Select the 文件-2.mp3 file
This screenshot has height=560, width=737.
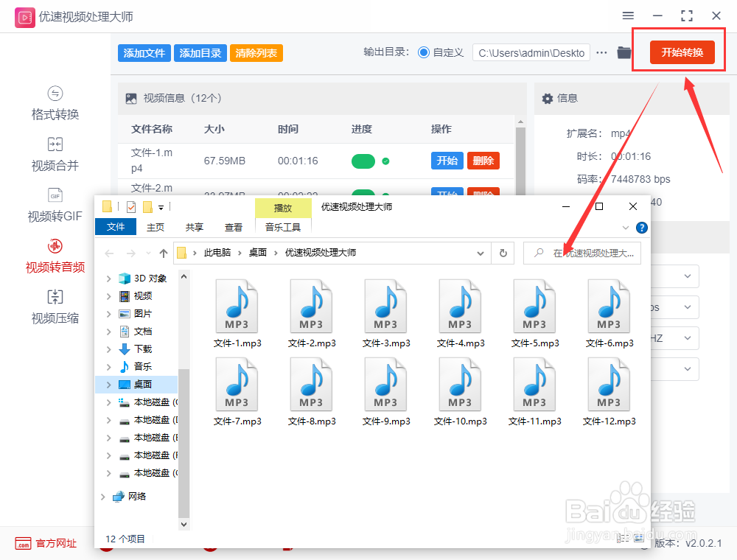pos(312,314)
